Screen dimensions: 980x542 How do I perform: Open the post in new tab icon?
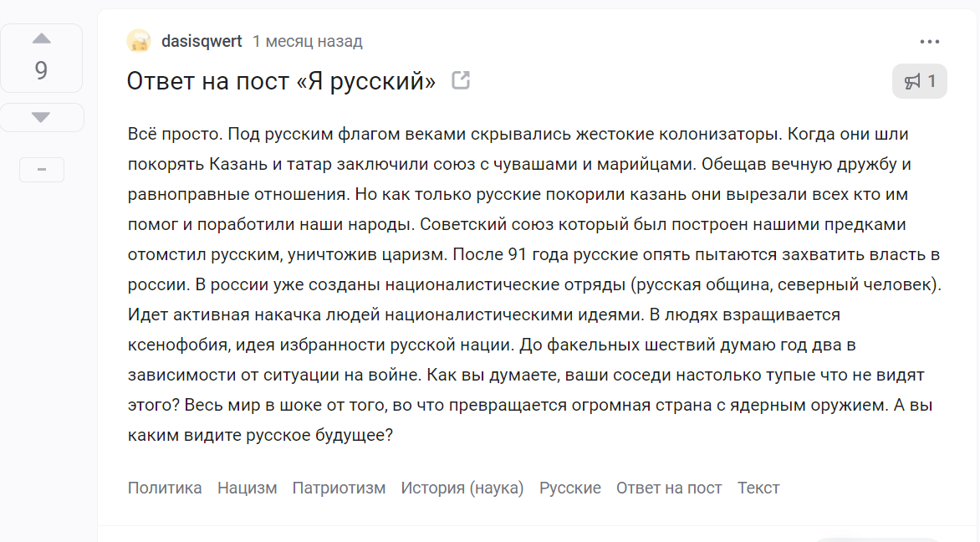click(x=461, y=80)
